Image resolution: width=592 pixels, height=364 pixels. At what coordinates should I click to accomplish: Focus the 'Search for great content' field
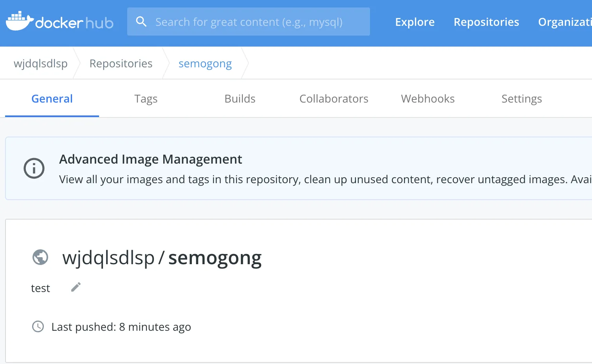tap(254, 22)
